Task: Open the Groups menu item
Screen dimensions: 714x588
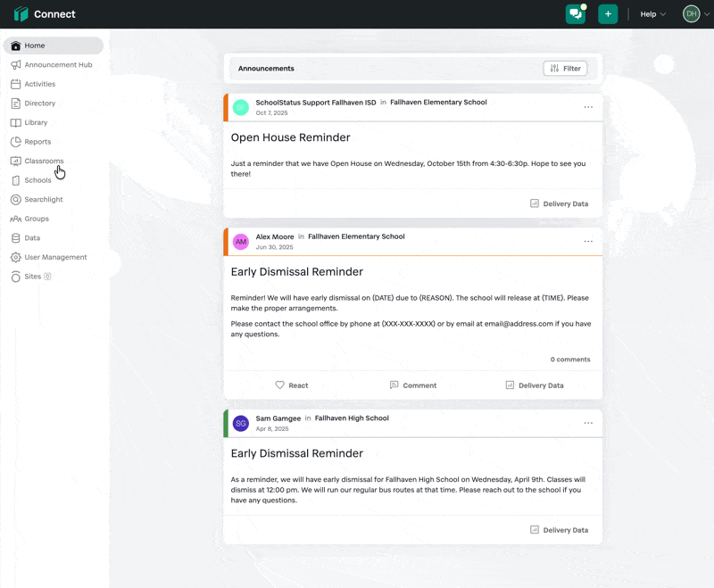Action: pyautogui.click(x=37, y=219)
